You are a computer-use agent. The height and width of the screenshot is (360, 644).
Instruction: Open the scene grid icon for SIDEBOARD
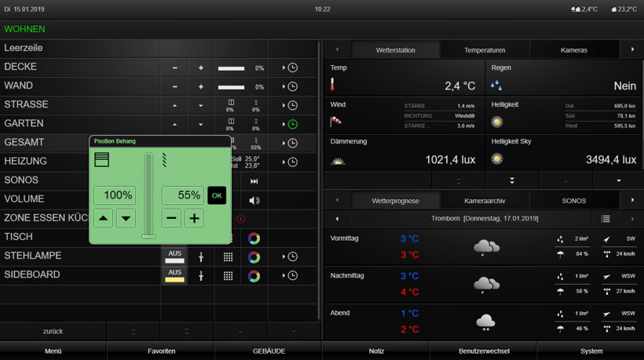(x=228, y=276)
